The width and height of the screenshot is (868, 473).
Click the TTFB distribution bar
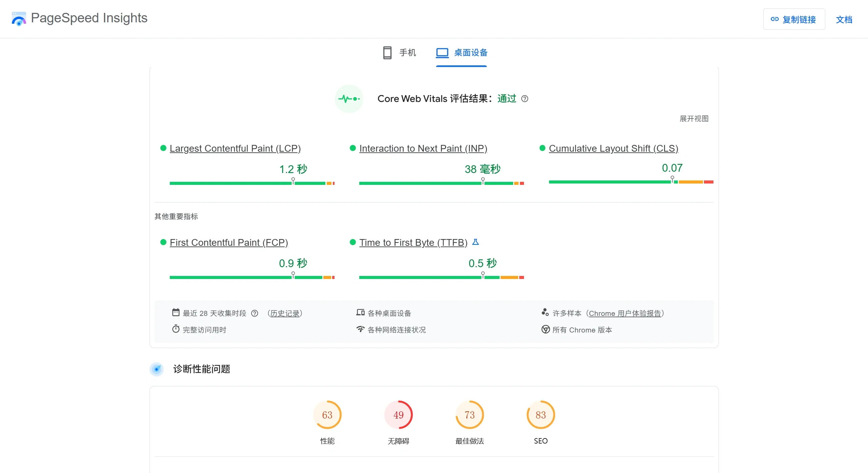pos(441,277)
